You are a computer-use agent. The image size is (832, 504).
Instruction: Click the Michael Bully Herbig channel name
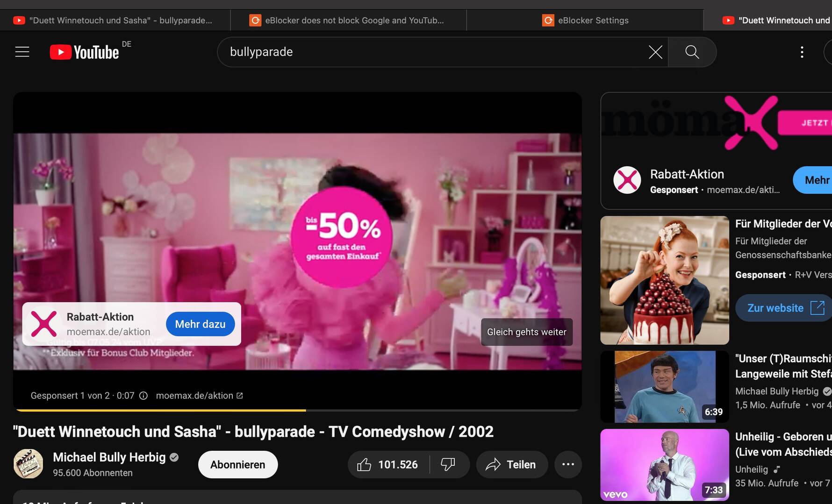tap(109, 457)
